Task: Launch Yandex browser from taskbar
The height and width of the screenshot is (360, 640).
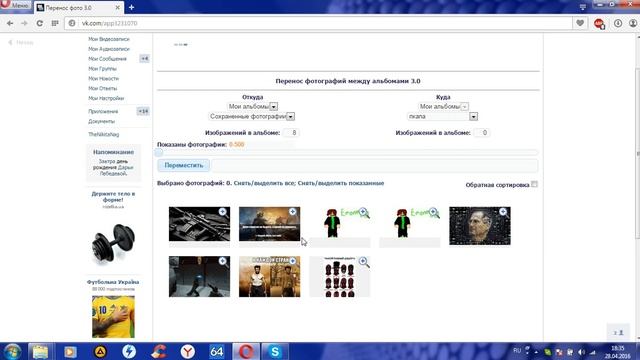Action: click(187, 351)
